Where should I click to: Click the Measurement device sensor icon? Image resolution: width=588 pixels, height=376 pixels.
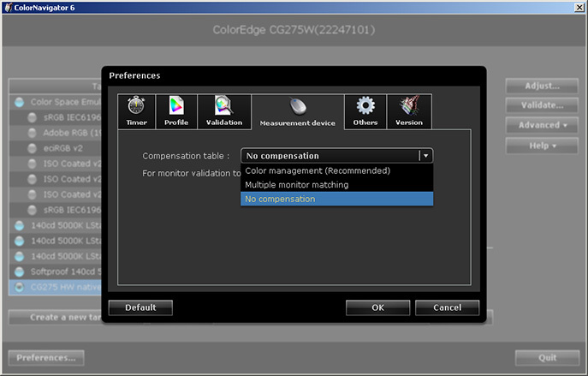click(298, 106)
